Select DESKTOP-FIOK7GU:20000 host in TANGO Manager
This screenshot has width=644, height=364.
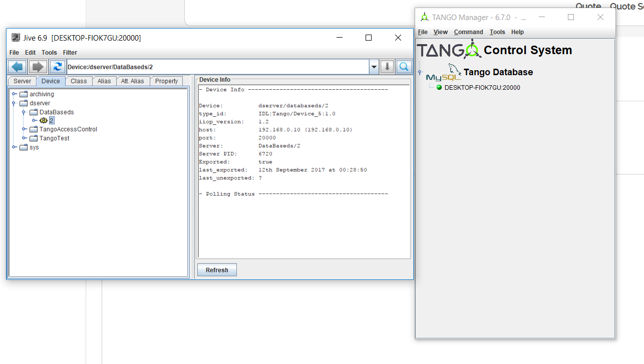coord(482,88)
